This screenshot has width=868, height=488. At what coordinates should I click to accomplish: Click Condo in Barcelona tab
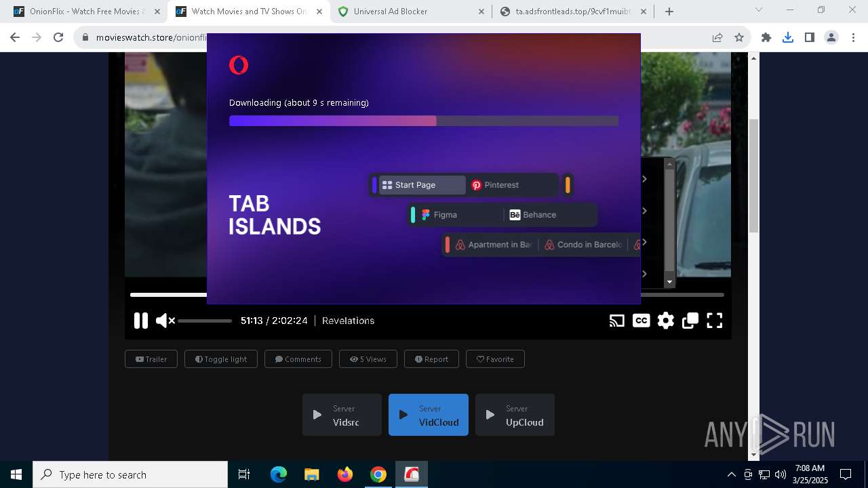tap(583, 245)
